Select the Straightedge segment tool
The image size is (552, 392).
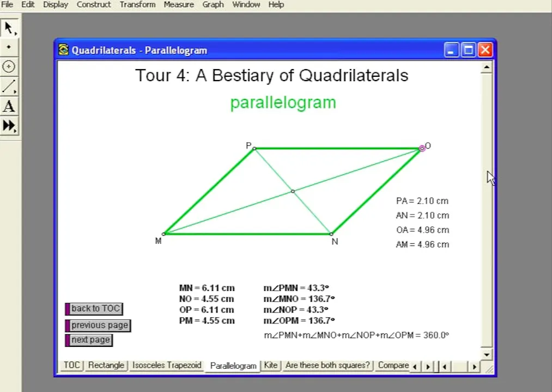click(x=9, y=87)
